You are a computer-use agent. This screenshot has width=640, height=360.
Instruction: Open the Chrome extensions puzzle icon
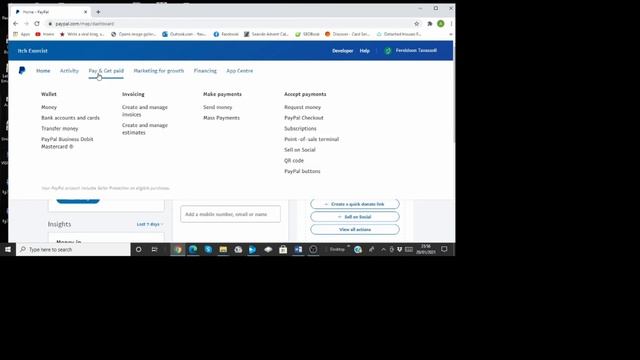coord(430,24)
